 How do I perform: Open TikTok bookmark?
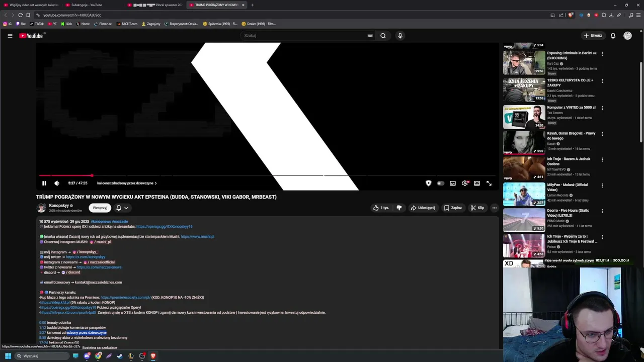point(37,24)
